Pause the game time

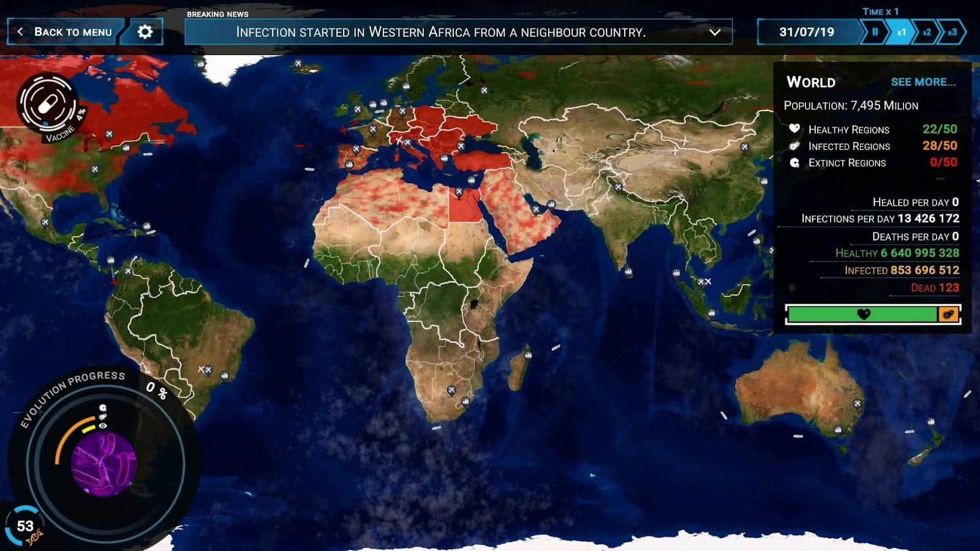point(875,32)
